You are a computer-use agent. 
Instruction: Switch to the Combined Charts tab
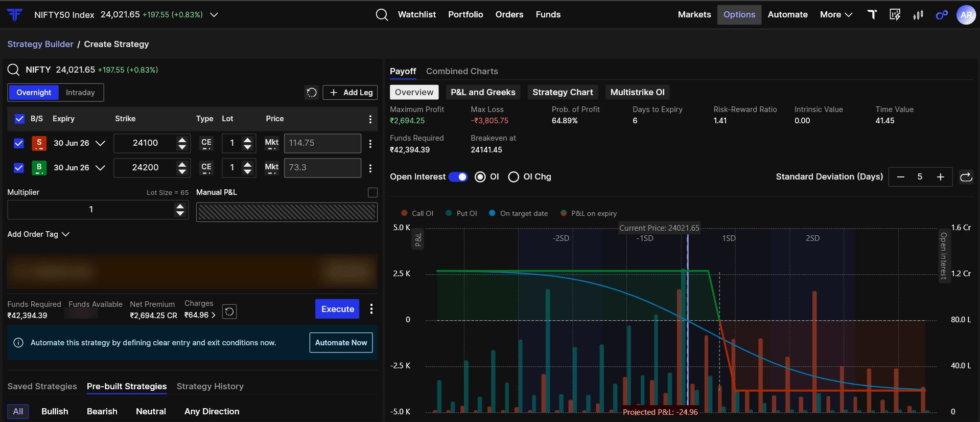click(462, 72)
